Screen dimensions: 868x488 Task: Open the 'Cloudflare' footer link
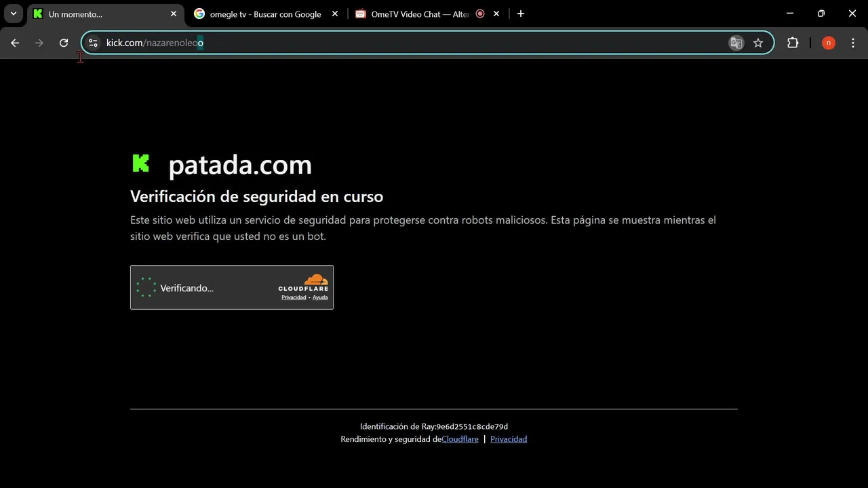[460, 439]
